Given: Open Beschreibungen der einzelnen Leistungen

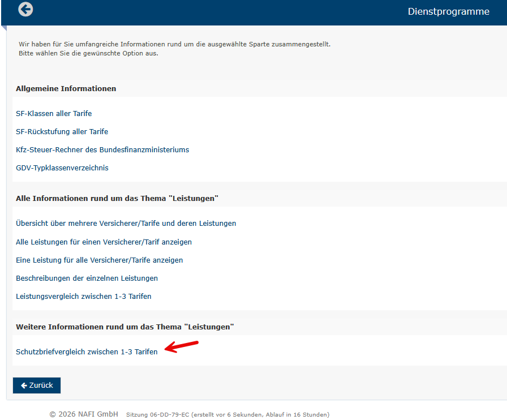Looking at the screenshot, I should click(87, 278).
